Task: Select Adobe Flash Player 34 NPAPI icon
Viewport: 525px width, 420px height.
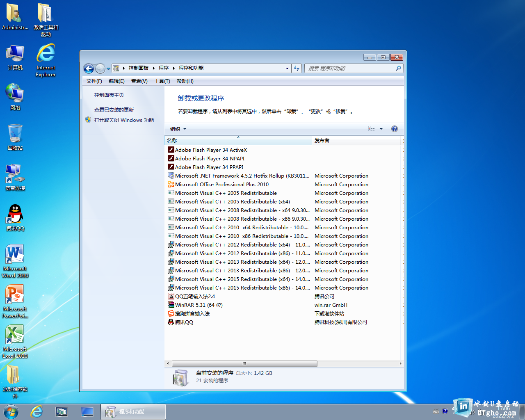Action: click(171, 158)
